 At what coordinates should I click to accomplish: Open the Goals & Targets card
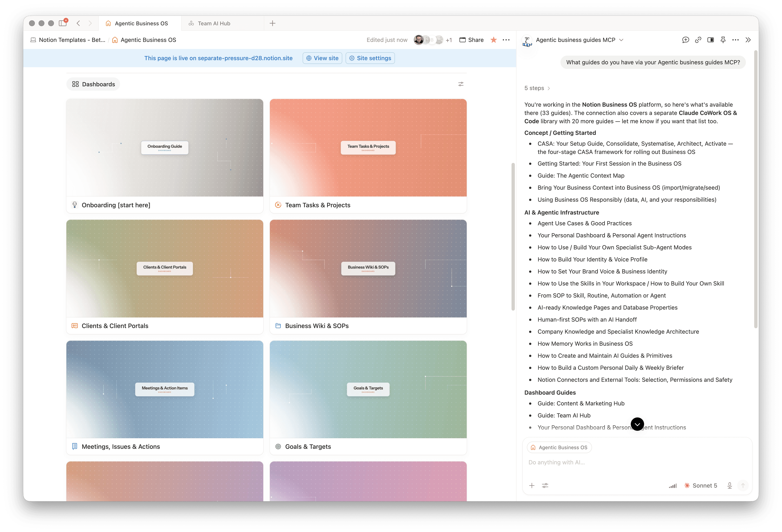pos(368,398)
